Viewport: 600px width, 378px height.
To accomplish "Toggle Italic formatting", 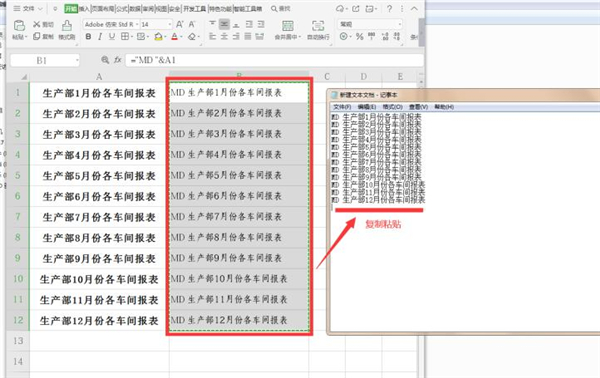I will 100,37.
